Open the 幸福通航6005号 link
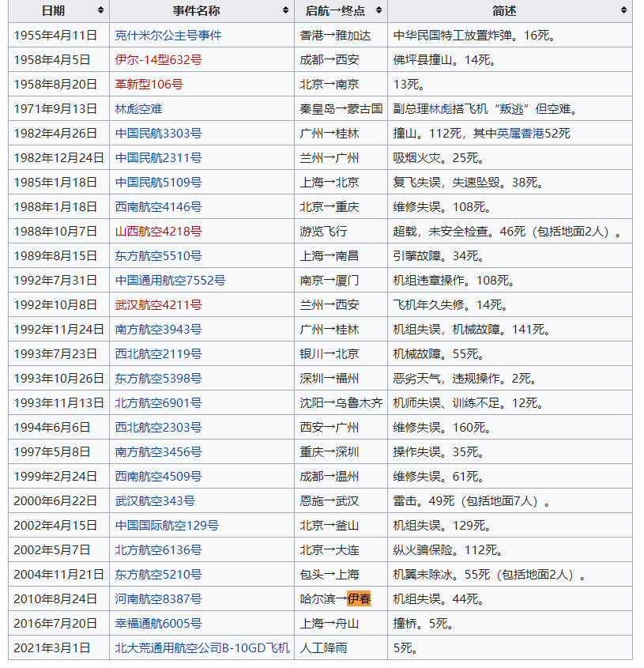 point(159,623)
